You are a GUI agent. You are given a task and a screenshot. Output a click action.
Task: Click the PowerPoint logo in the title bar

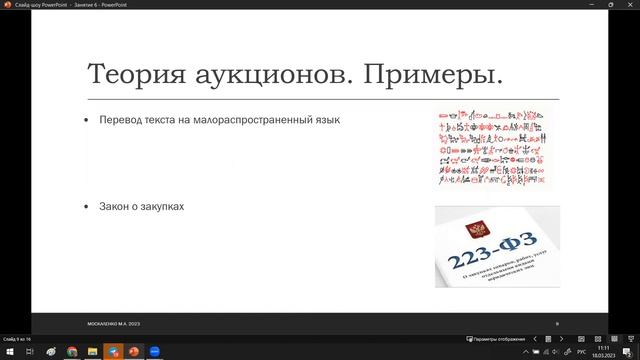pos(7,4)
